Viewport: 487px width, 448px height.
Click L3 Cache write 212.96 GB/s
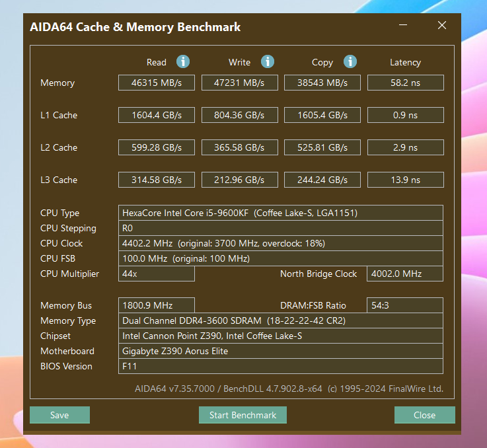(239, 180)
